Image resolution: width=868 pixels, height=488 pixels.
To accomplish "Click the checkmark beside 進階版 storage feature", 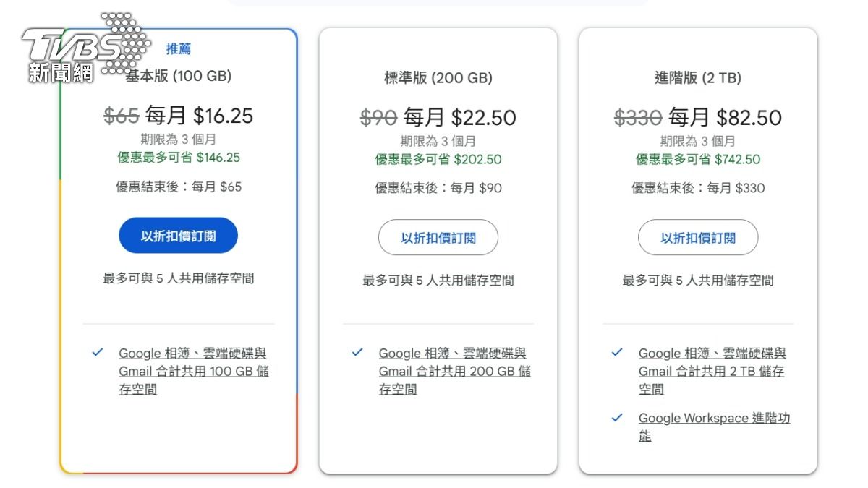I will (616, 353).
